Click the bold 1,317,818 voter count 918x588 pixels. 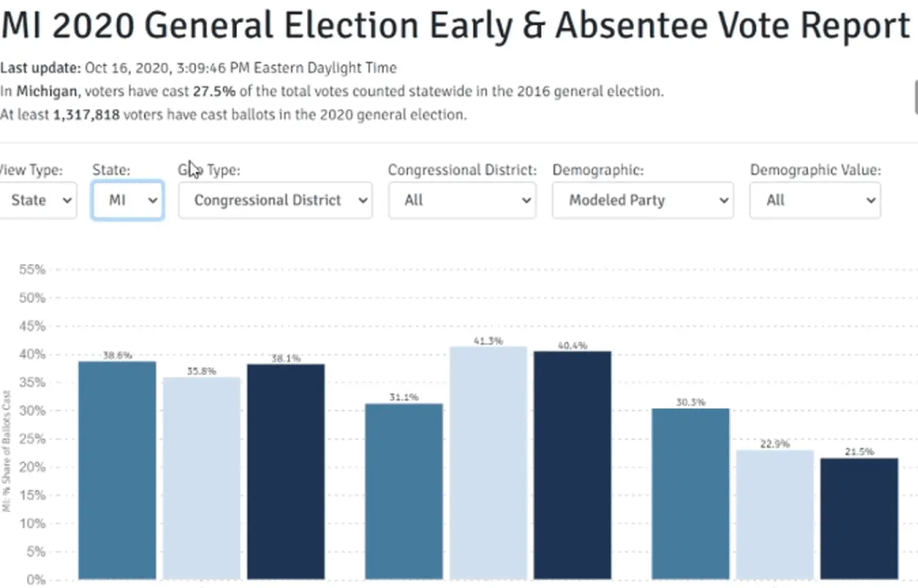pos(86,115)
